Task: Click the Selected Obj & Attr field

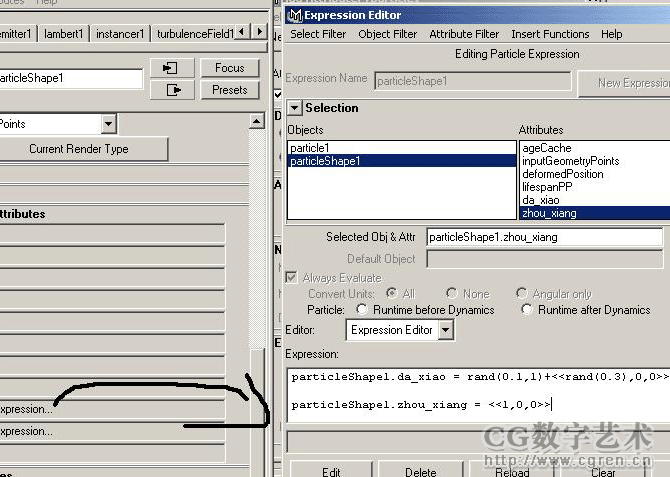Action: (545, 237)
